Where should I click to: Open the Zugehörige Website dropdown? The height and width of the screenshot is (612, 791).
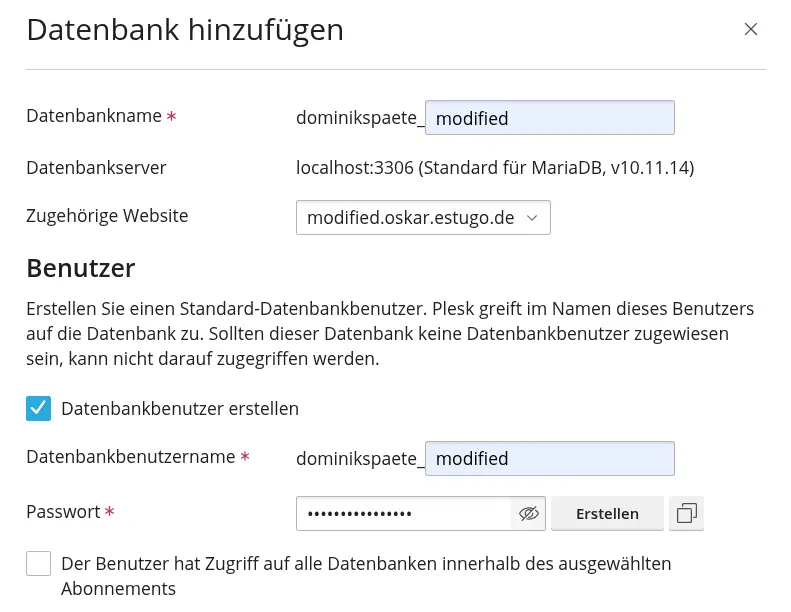click(423, 217)
